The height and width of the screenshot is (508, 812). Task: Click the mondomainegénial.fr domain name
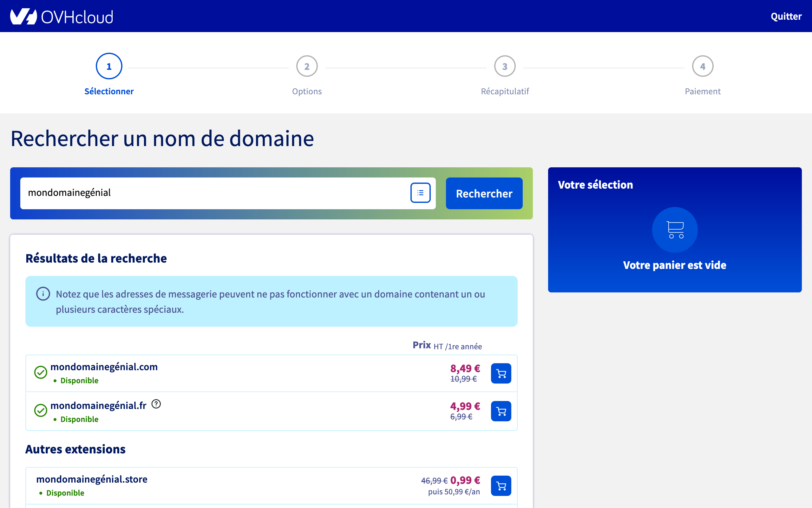coord(98,405)
